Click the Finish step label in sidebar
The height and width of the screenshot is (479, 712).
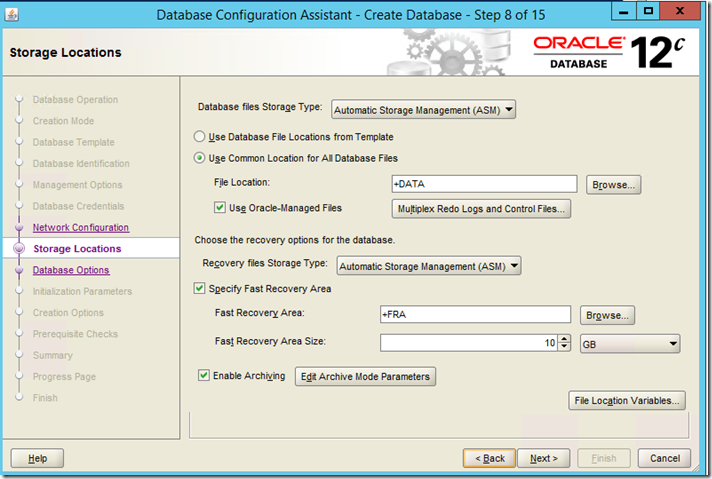click(45, 398)
